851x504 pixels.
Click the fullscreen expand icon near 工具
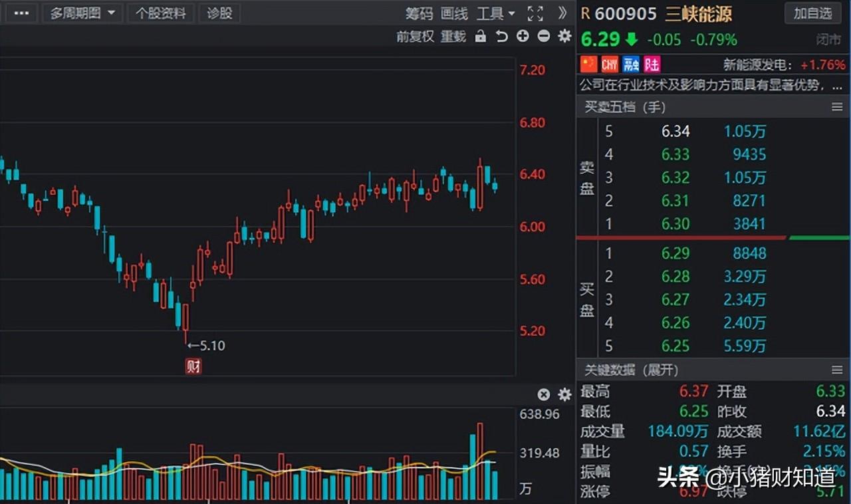tap(534, 13)
